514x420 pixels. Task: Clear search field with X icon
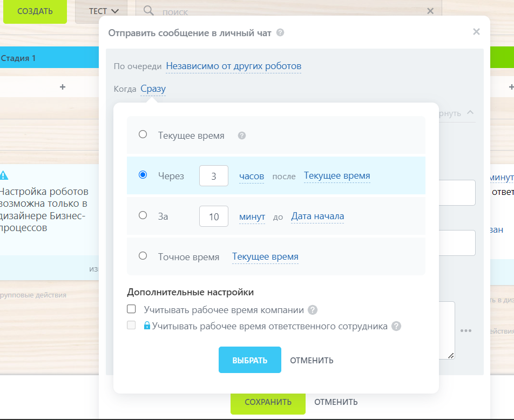click(x=430, y=11)
